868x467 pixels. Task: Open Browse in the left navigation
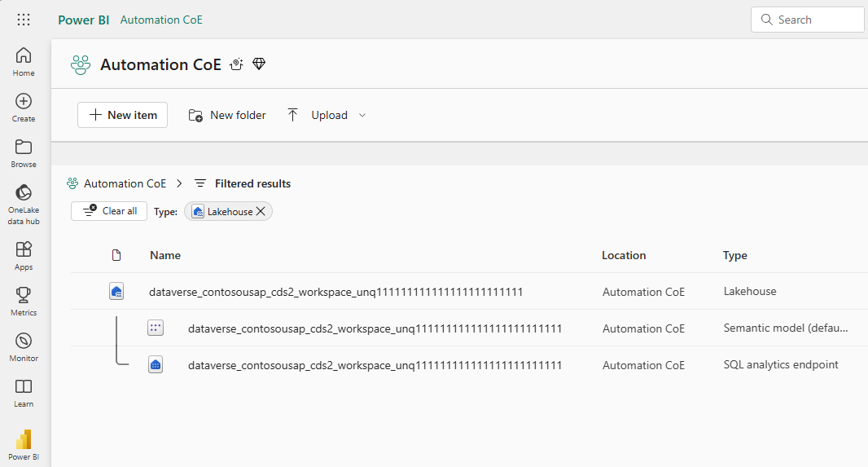[x=24, y=153]
